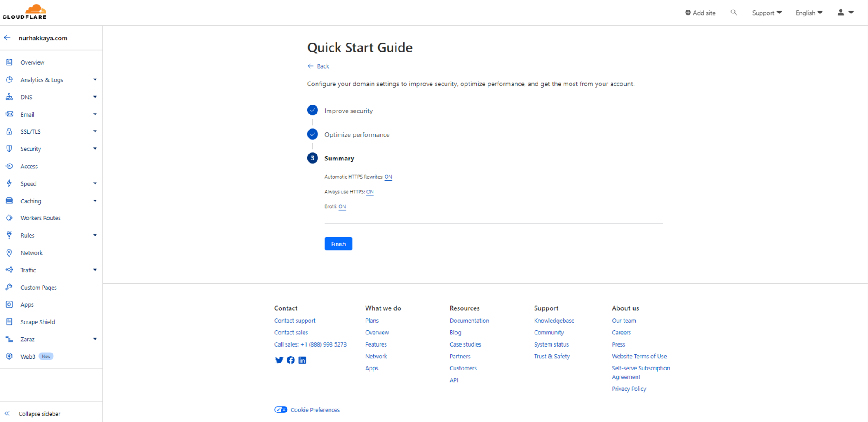This screenshot has width=868, height=422.
Task: Expand the Email submenu arrow
Action: pyautogui.click(x=95, y=114)
